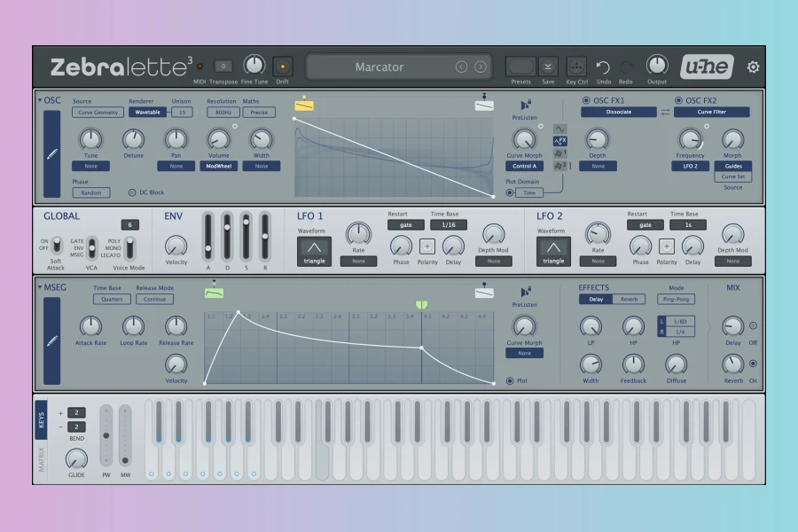The height and width of the screenshot is (532, 798).
Task: Open the u-he settings gear
Action: coord(753,66)
